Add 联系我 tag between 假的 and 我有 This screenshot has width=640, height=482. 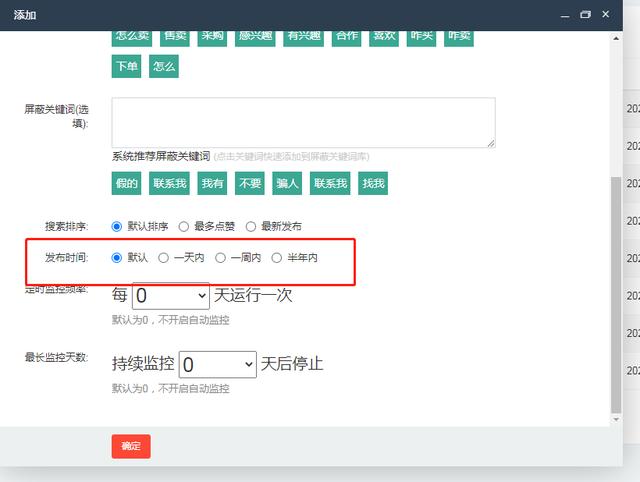pyautogui.click(x=169, y=183)
